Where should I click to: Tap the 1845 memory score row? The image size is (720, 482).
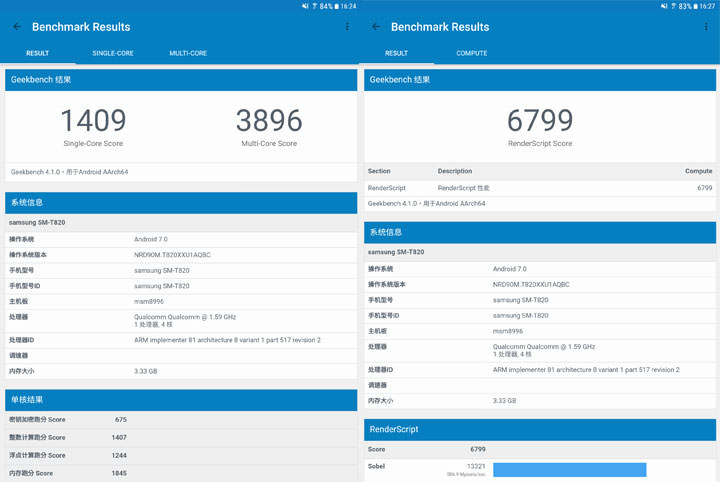point(180,473)
